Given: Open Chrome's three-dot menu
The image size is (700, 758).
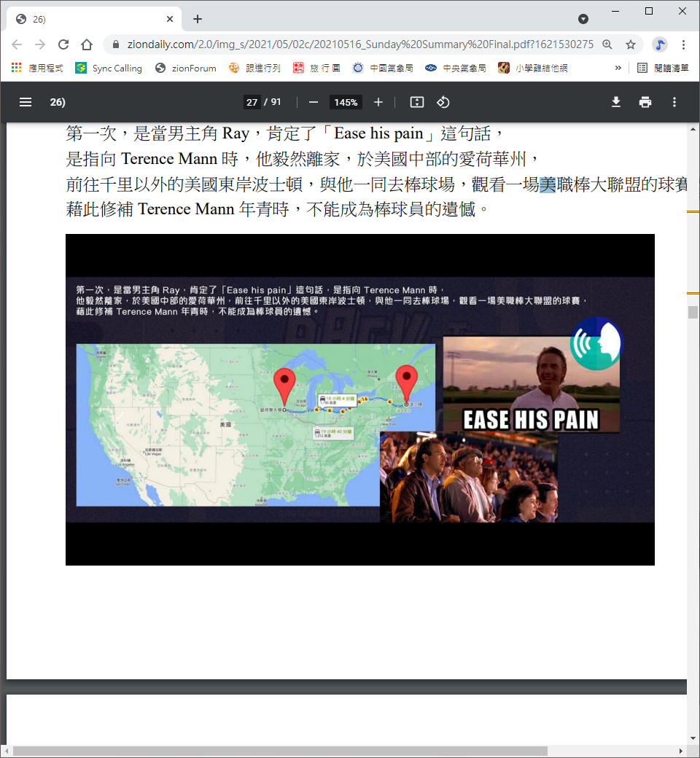Looking at the screenshot, I should (x=683, y=44).
